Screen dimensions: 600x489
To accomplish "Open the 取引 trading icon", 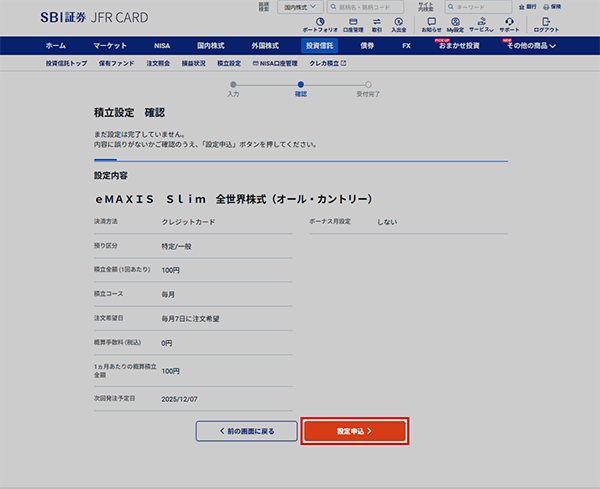I will (377, 25).
